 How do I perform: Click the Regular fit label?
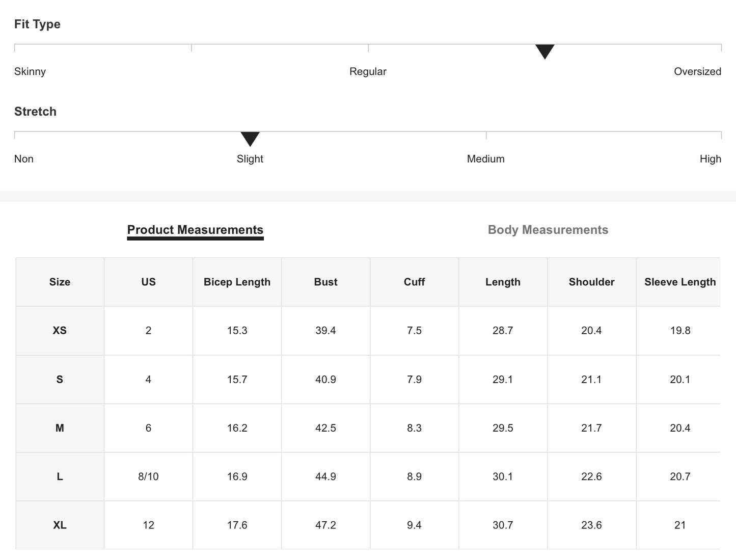368,72
